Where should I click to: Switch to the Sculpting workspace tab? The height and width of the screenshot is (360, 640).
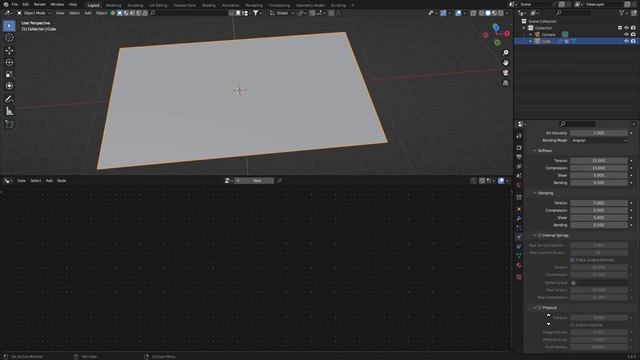coord(136,5)
